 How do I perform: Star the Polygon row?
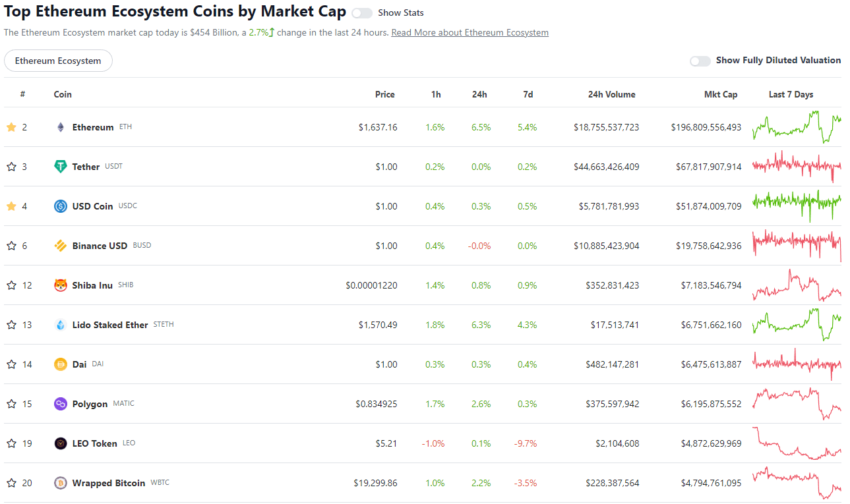coord(11,404)
